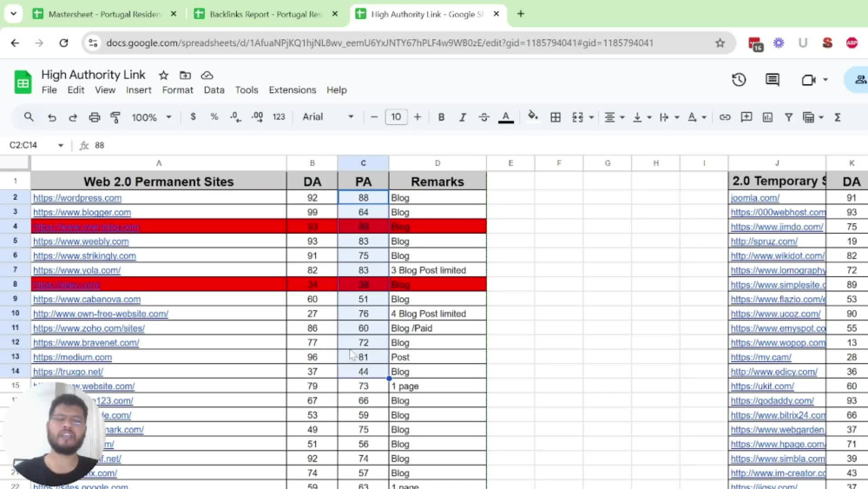Open the name box dropdown arrow
This screenshot has height=489, width=868.
61,145
